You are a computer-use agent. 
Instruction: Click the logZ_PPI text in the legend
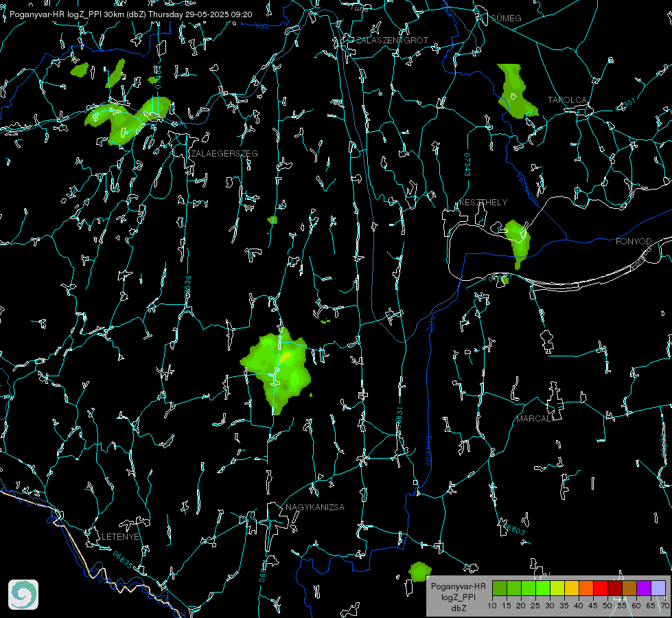pos(458,597)
